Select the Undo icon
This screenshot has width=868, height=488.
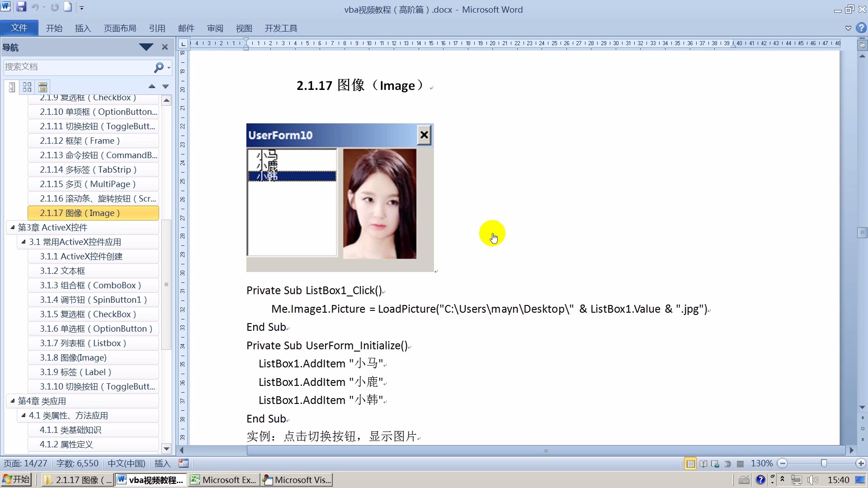[34, 7]
